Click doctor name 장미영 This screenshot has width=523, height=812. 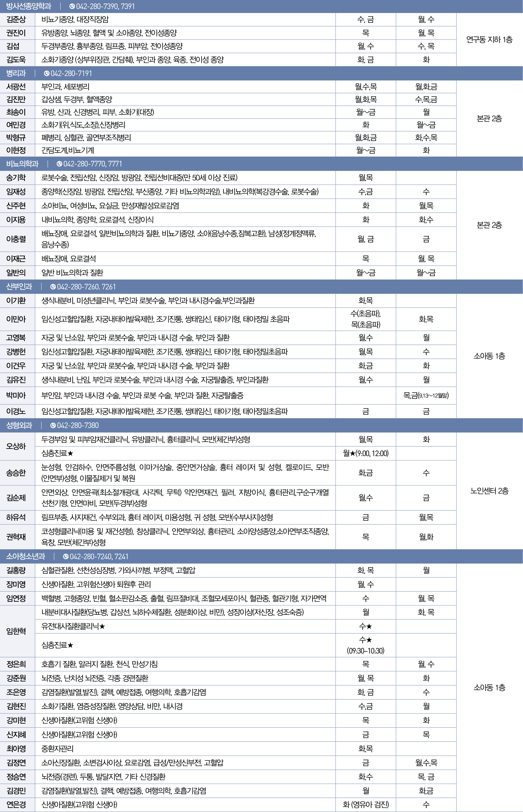pos(16,584)
